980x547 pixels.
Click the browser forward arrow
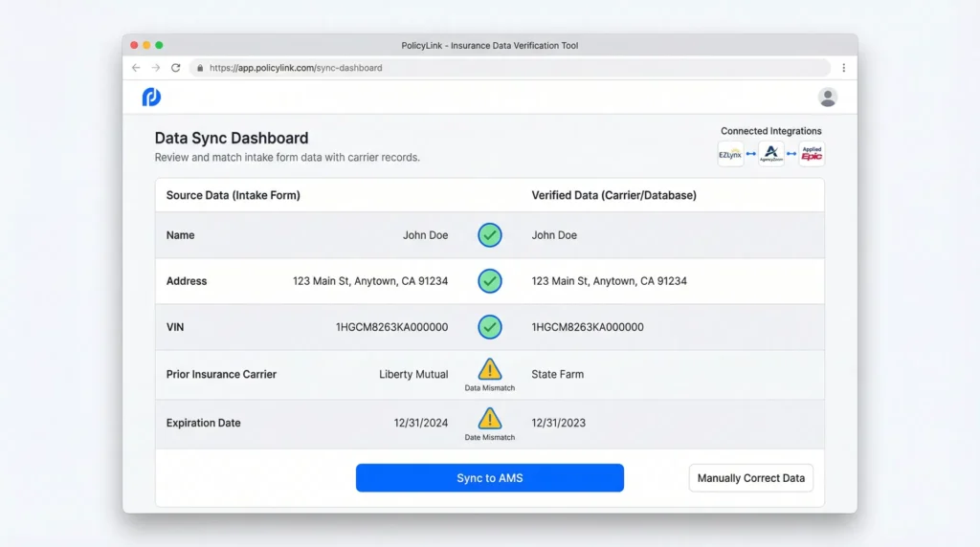click(156, 68)
